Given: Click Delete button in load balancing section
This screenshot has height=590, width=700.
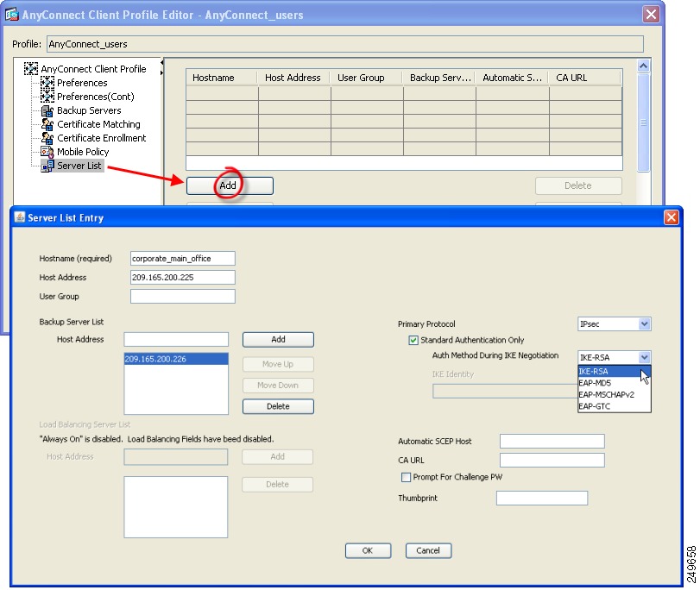Looking at the screenshot, I should 278,485.
